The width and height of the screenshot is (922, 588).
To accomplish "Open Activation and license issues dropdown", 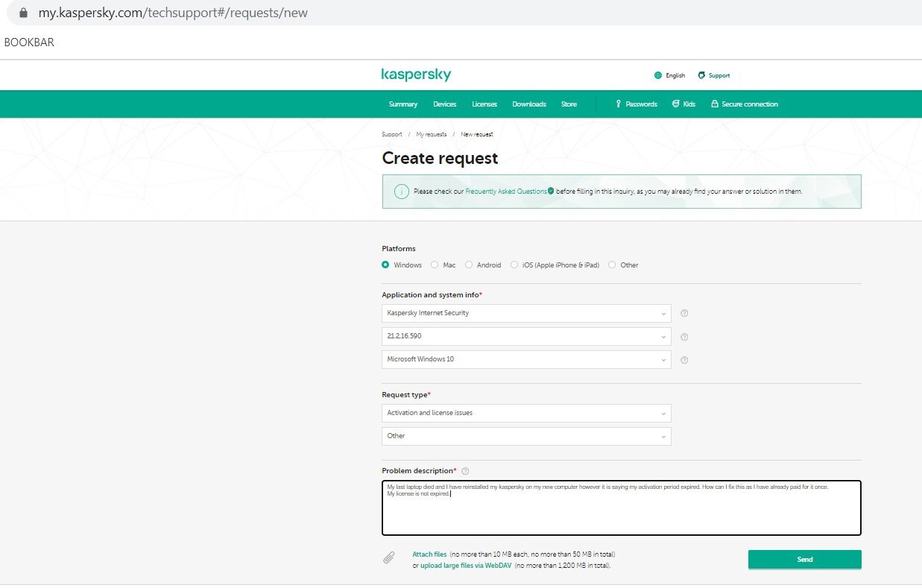I will [x=526, y=413].
